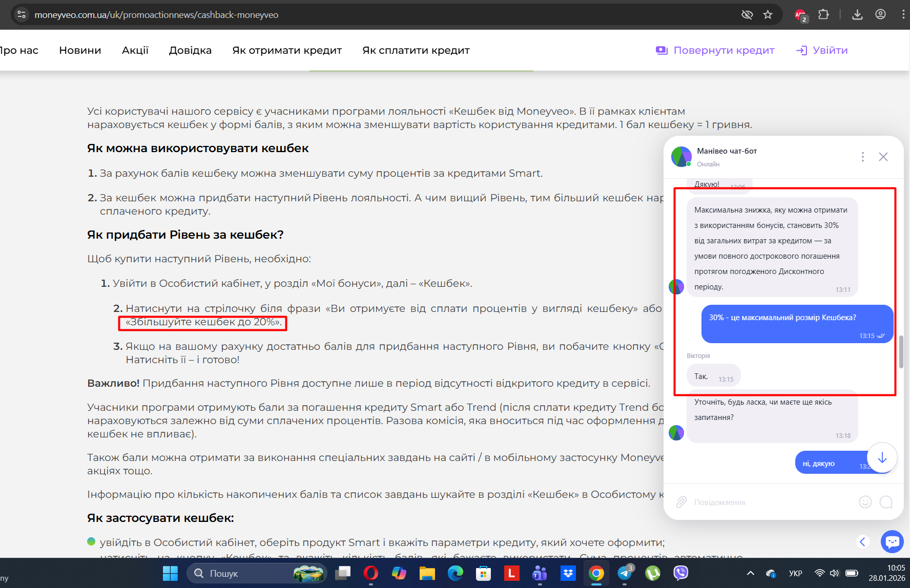Open the Adblock Plus extension
This screenshot has height=588, width=910.
point(800,15)
